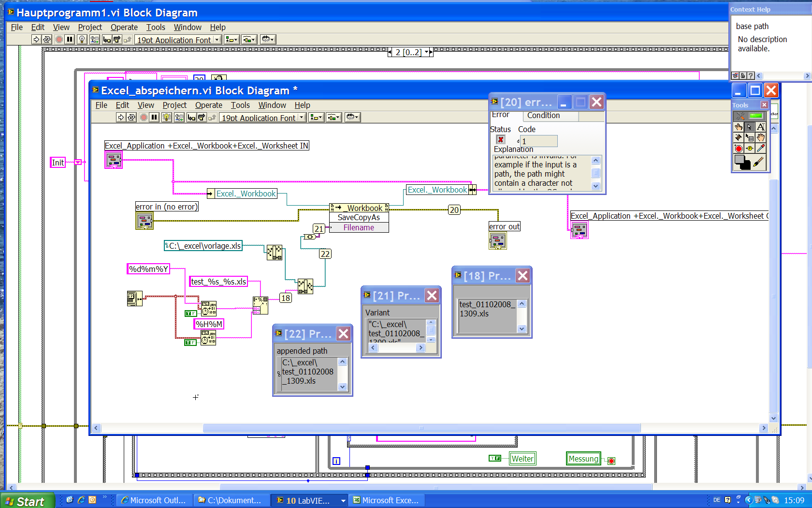This screenshot has width=812, height=508.
Task: Open File menu in Excel_abspeichern window
Action: click(101, 105)
